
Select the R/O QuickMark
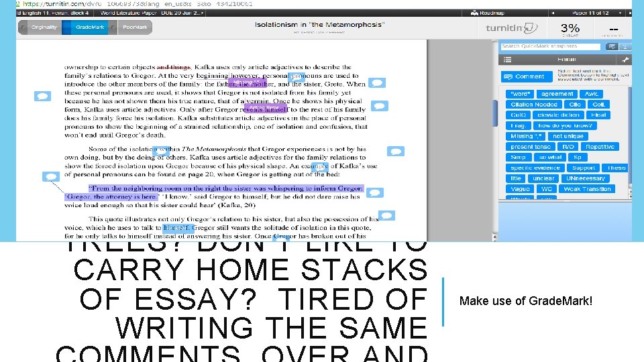pos(568,147)
